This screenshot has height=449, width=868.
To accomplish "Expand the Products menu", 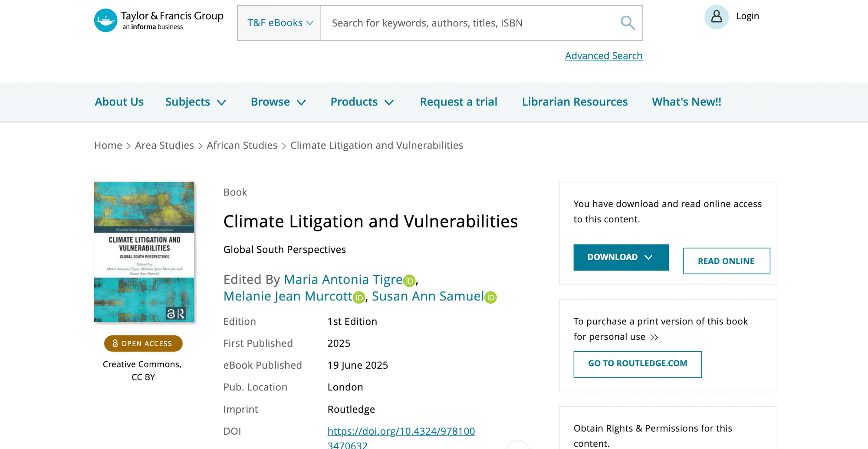I will click(x=362, y=102).
